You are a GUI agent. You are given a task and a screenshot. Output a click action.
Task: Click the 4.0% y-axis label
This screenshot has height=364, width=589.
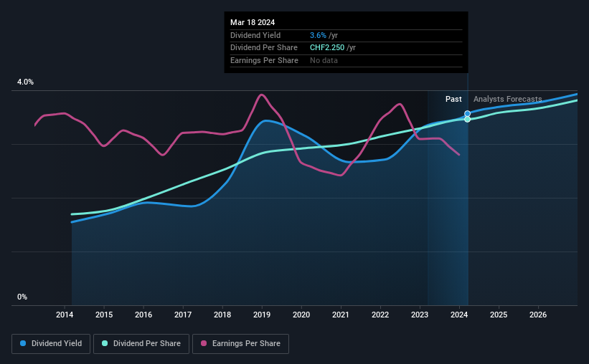(25, 82)
